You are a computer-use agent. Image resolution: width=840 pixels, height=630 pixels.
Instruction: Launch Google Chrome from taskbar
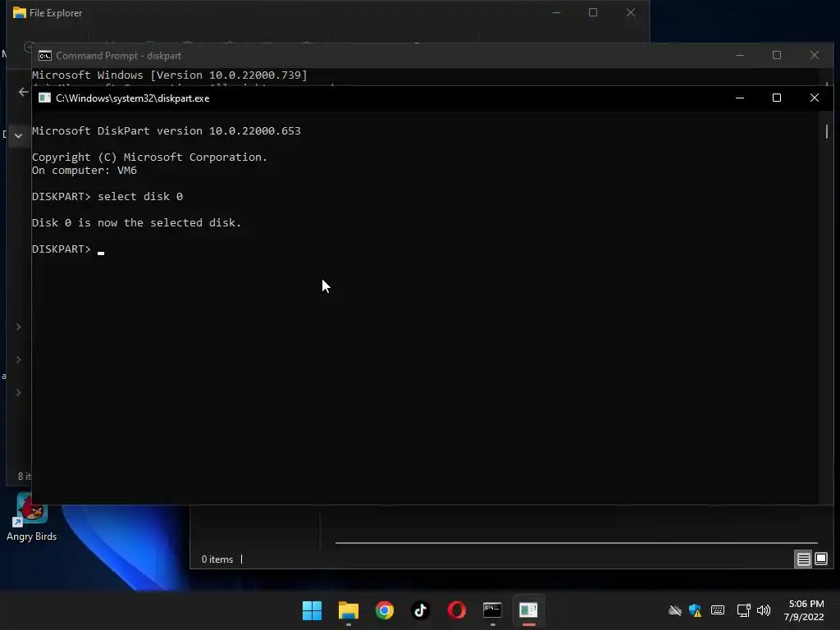coord(384,610)
